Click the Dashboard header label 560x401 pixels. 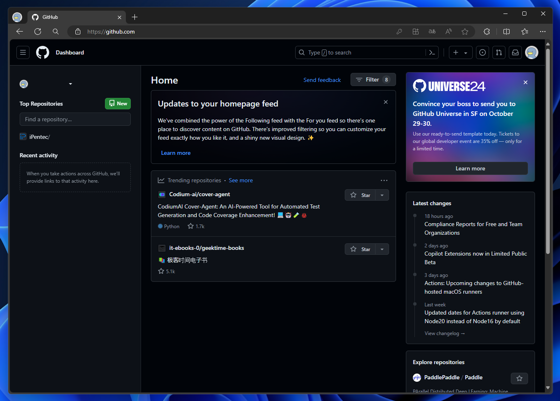70,52
